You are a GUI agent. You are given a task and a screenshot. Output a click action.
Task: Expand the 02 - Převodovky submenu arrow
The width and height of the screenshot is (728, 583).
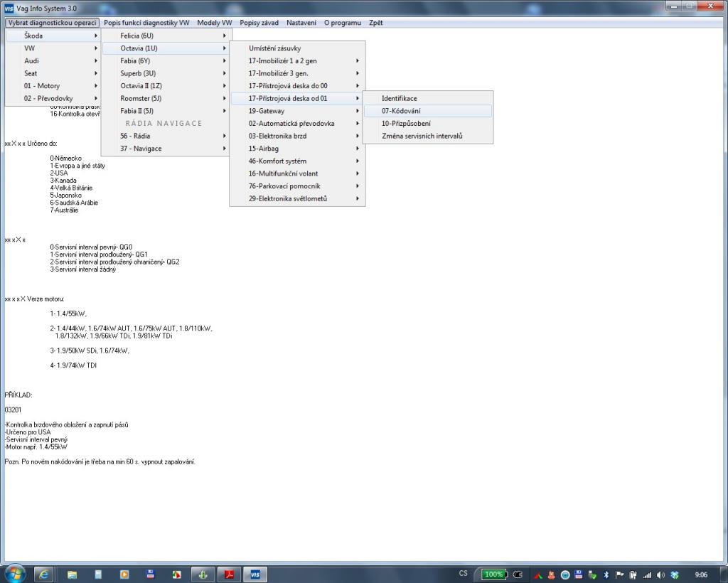click(96, 98)
